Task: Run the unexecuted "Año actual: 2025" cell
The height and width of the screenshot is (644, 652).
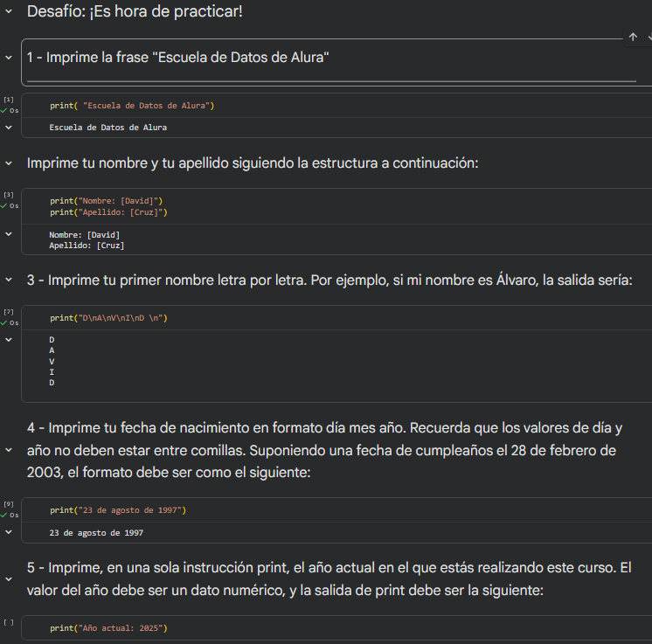Action: (8, 622)
